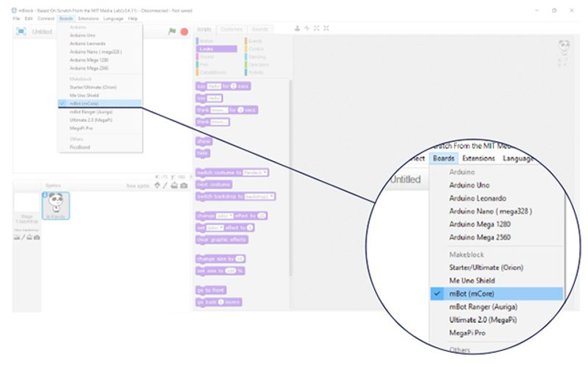Image resolution: width=588 pixels, height=367 pixels.
Task: Select the Shrink sprite tool
Action: (x=326, y=28)
